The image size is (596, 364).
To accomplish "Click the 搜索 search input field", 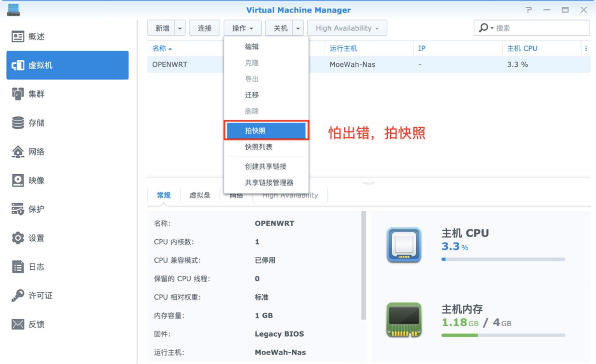I will [540, 28].
